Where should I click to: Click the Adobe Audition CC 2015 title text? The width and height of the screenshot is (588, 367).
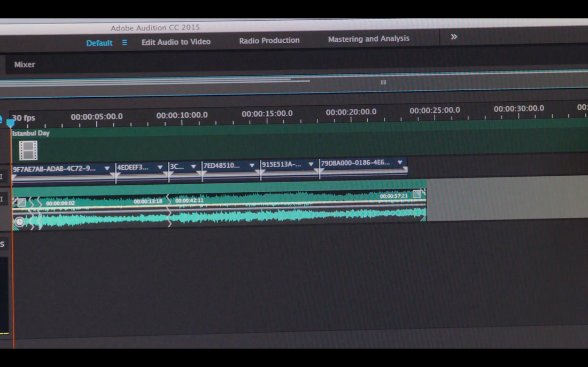pyautogui.click(x=155, y=28)
